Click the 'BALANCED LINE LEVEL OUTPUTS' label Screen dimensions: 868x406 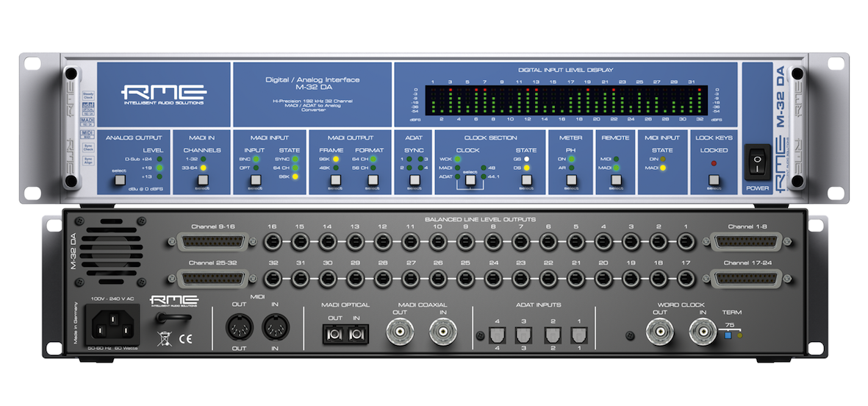point(479,220)
